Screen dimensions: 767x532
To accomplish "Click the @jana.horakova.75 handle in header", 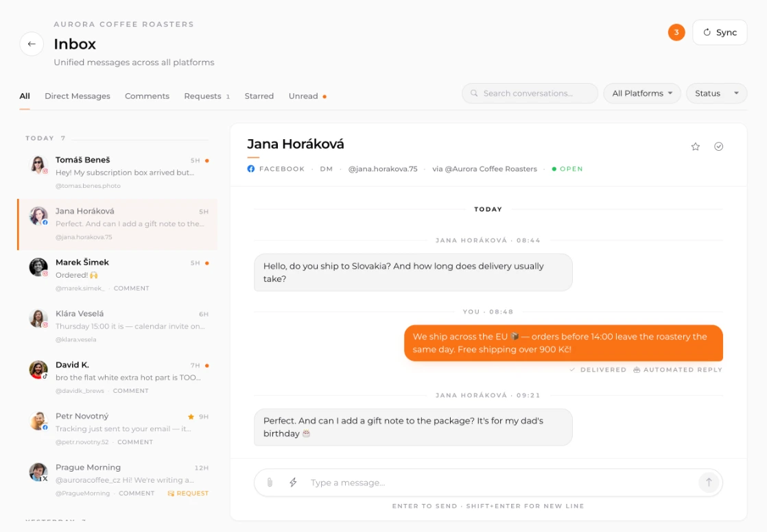I will click(383, 169).
